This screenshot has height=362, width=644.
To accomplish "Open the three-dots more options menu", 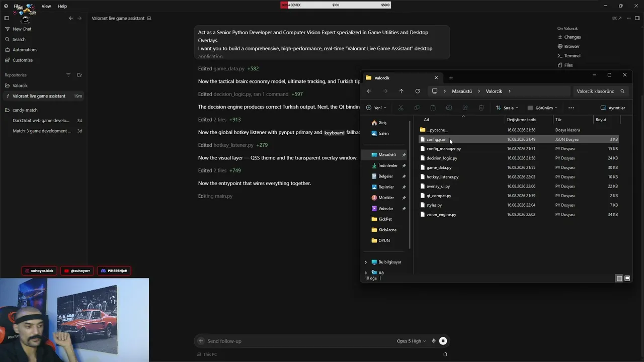I will click(571, 108).
